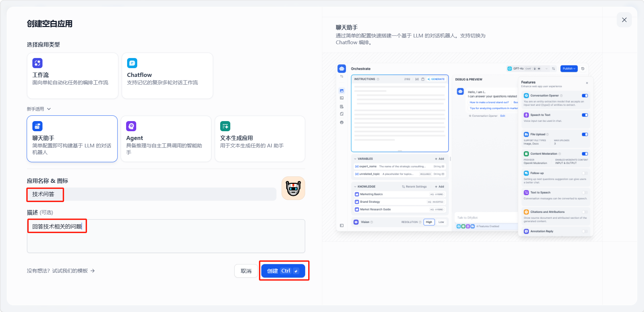Image resolution: width=644 pixels, height=312 pixels.
Task: Toggle the Conversation Opener switch in preview
Action: point(585,96)
